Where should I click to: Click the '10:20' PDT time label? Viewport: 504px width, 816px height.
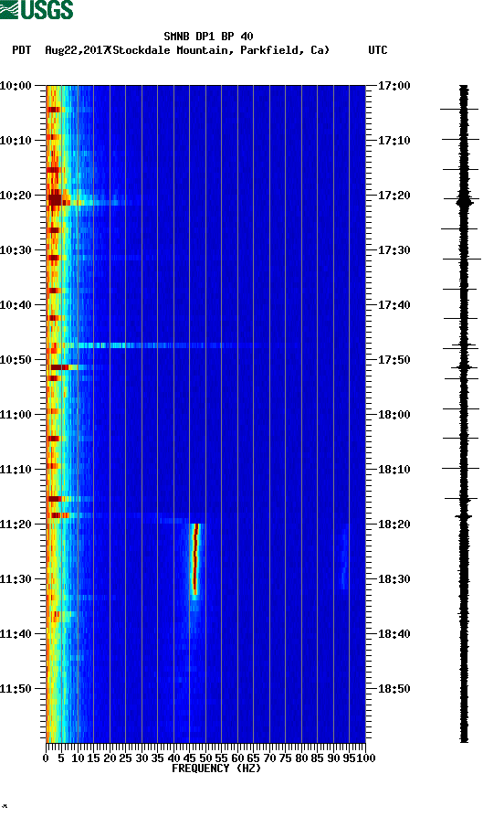click(16, 196)
